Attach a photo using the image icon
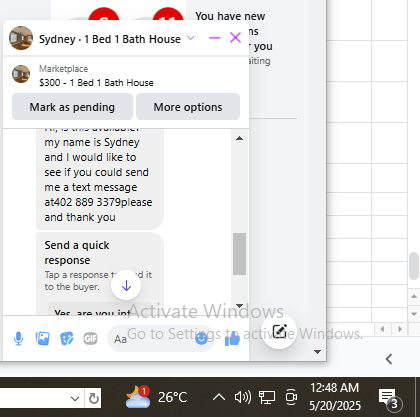The image size is (420, 417). [43, 339]
